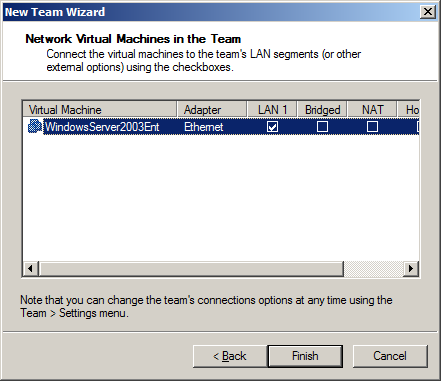This screenshot has width=441, height=381.
Task: Click the WindowsServer2003Ent virtual machine icon
Action: [x=35, y=127]
